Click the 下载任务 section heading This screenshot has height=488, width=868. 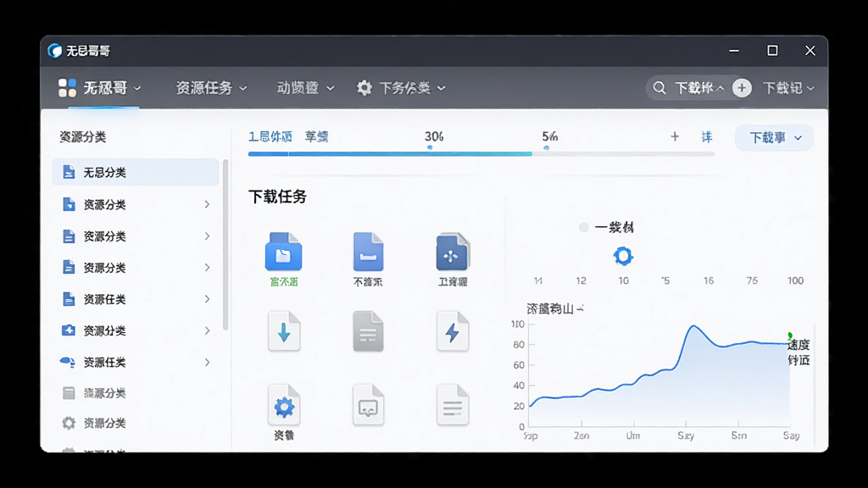[x=277, y=197]
